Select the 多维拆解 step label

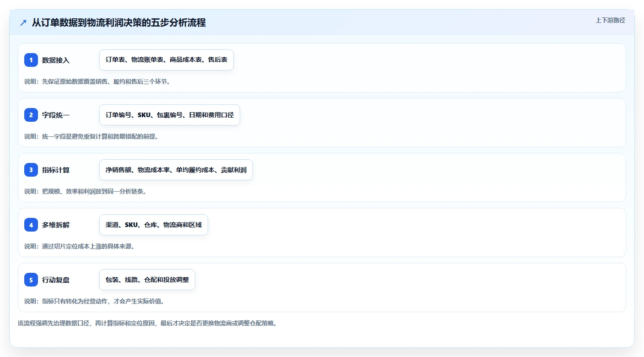tap(56, 225)
